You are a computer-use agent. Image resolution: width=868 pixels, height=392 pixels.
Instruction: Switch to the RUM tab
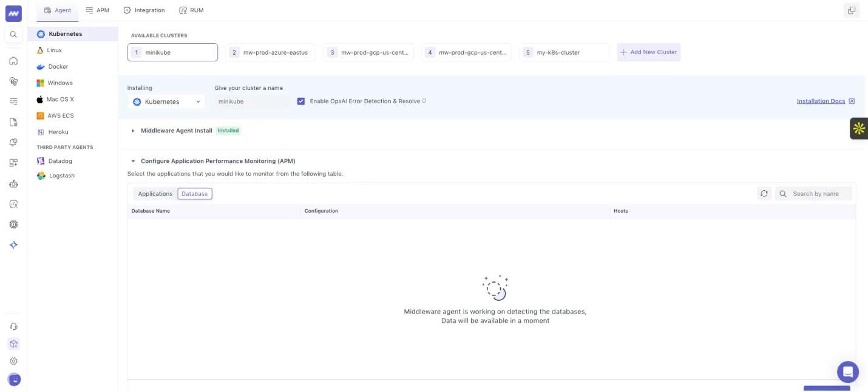coord(191,10)
